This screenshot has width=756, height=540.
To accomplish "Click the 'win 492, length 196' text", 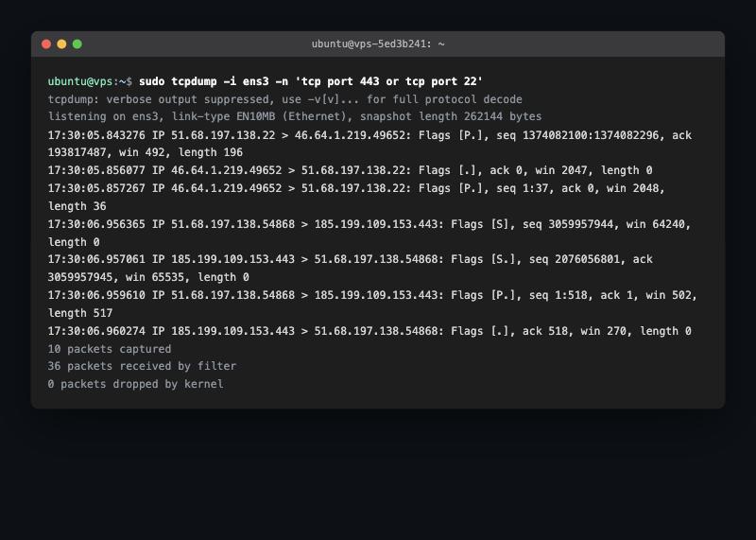I will (x=180, y=152).
